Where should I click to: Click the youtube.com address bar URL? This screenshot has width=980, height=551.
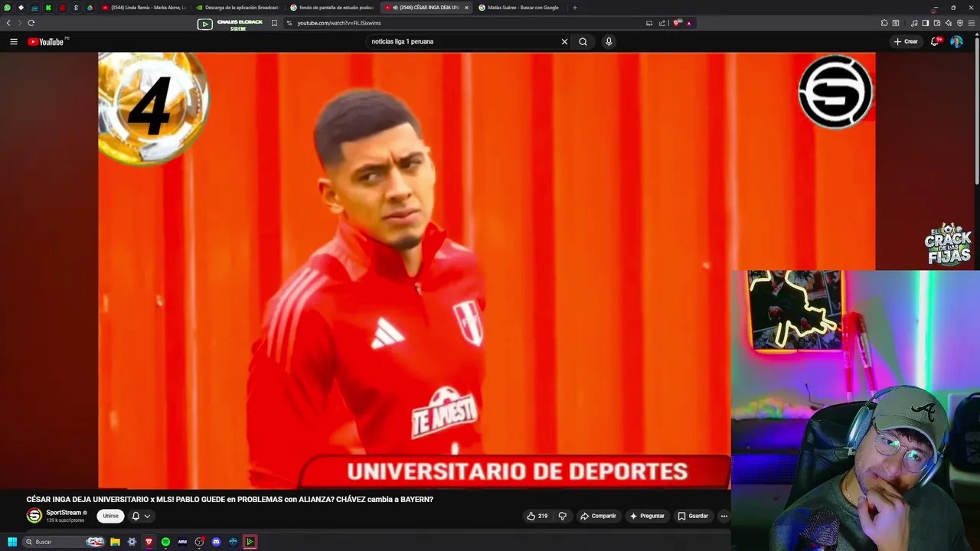(x=339, y=23)
